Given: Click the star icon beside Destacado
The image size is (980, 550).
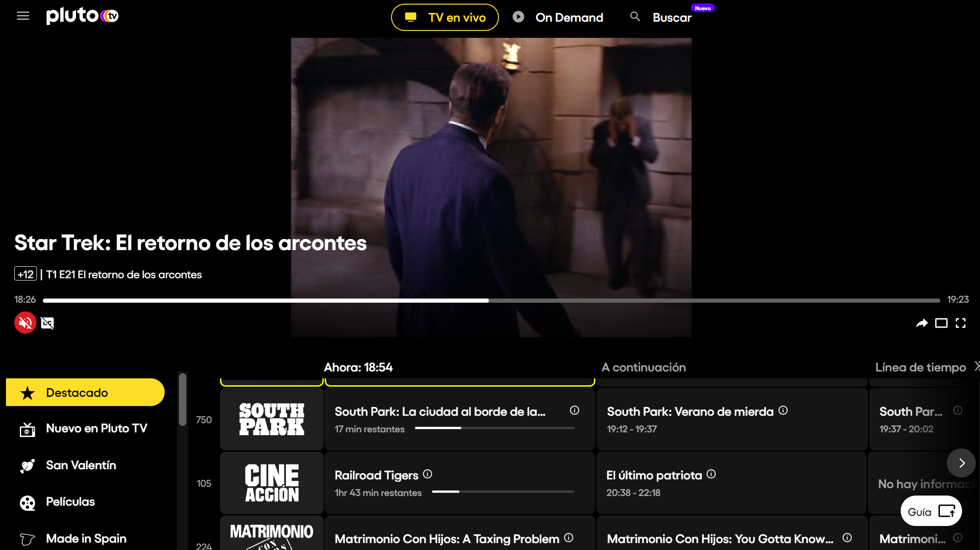Looking at the screenshot, I should 28,393.
